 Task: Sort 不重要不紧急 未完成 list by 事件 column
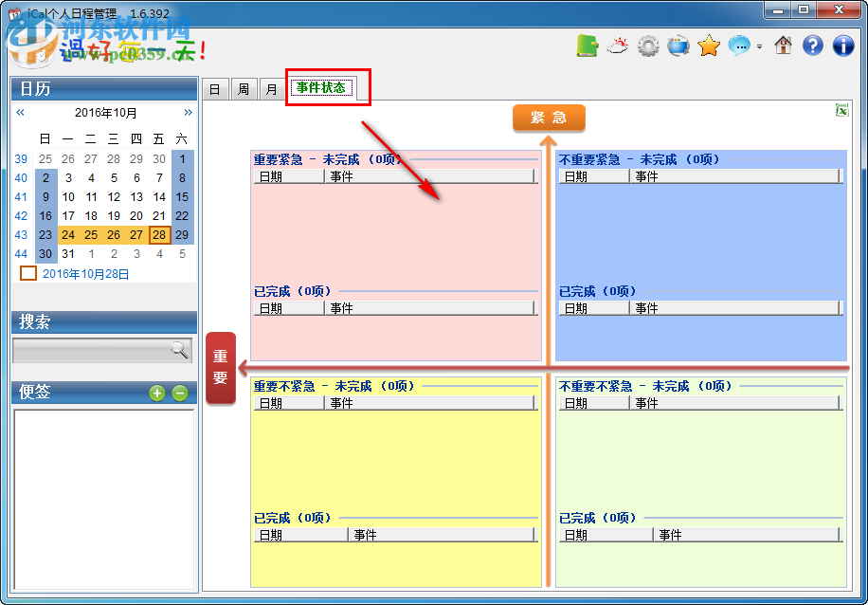pos(734,403)
